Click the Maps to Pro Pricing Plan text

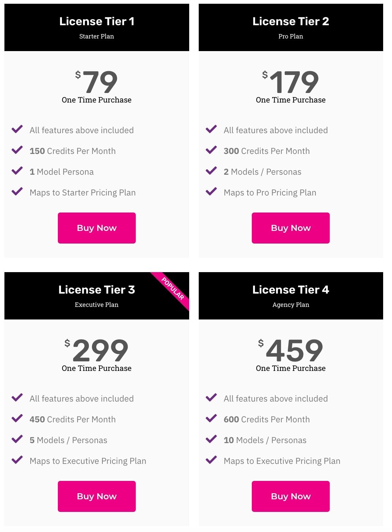[270, 193]
